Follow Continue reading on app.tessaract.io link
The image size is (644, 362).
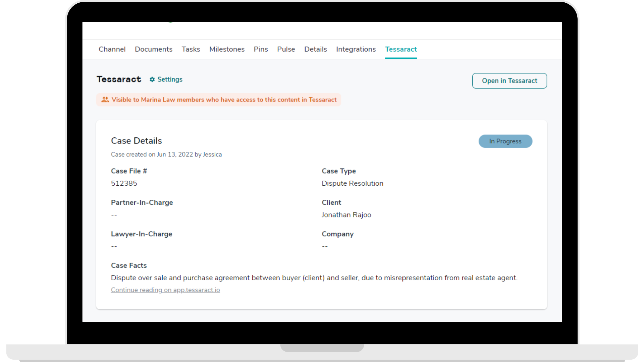[165, 290]
